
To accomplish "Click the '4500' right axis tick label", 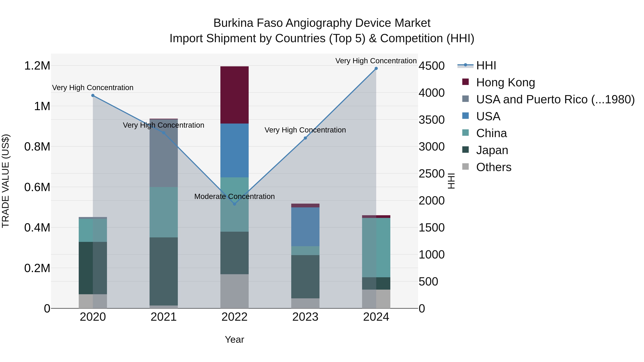I will coord(432,66).
